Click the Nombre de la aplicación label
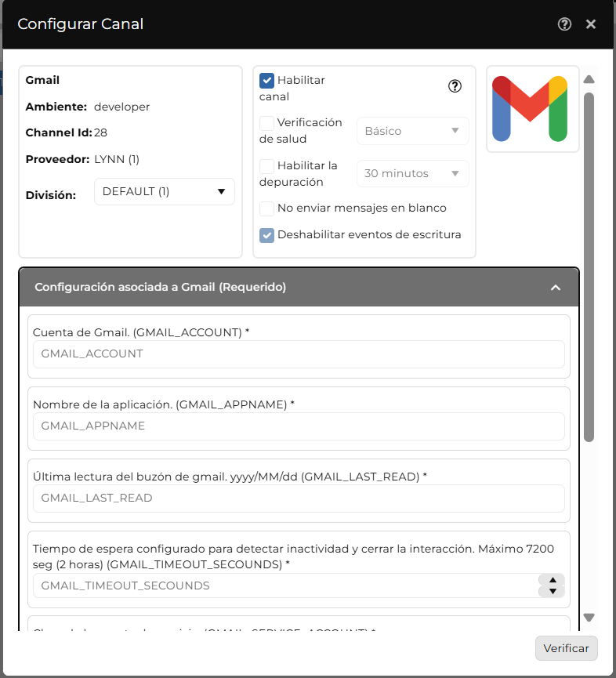 163,404
